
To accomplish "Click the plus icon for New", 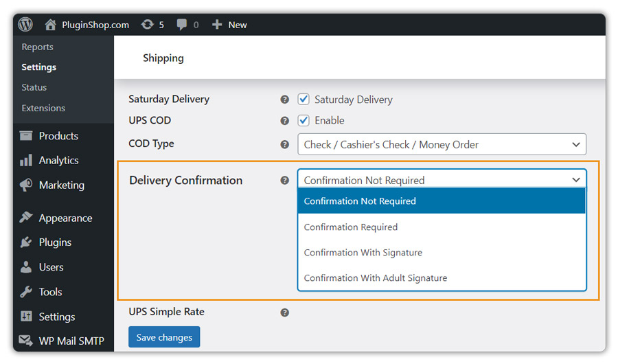I will [217, 25].
